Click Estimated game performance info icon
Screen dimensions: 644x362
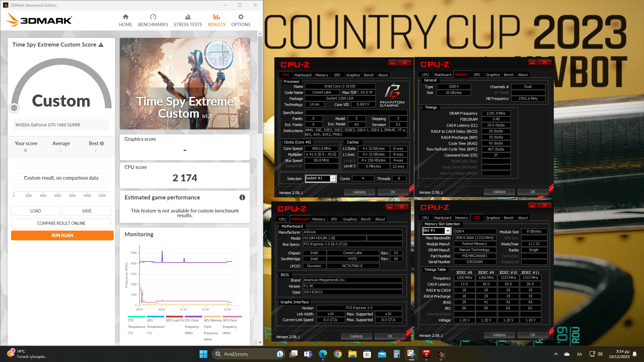pyautogui.click(x=242, y=197)
